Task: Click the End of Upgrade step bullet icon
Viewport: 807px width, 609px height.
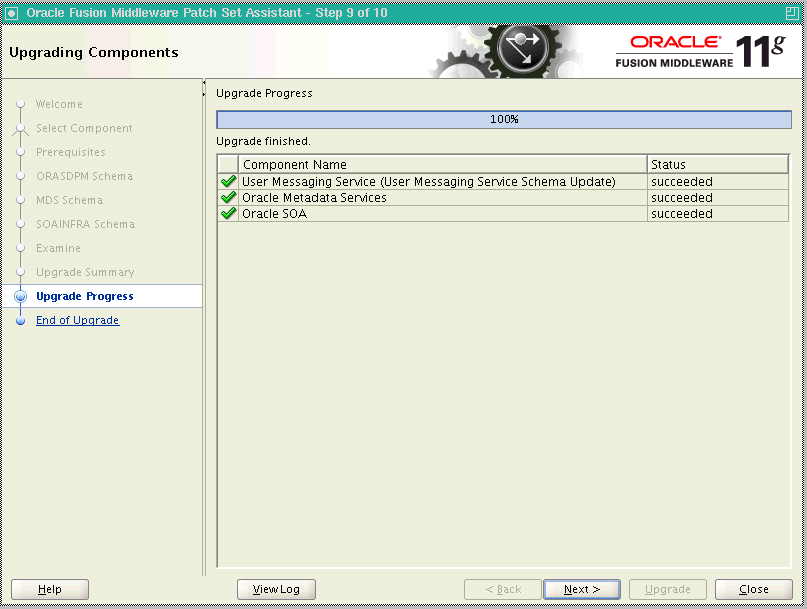Action: coord(21,321)
